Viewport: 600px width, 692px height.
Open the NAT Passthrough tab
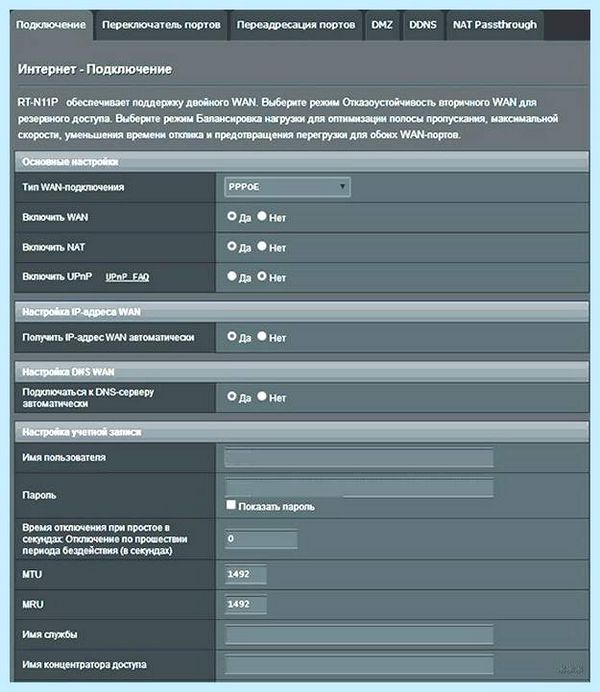(495, 25)
